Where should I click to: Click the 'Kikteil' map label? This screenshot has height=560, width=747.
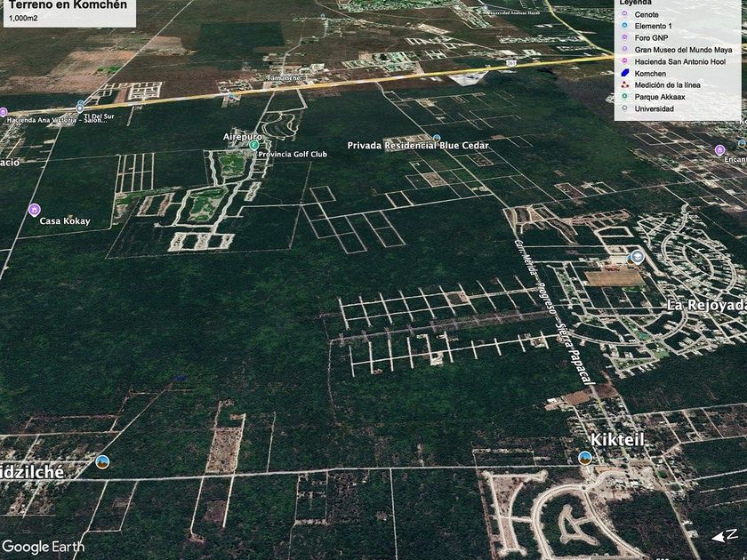coord(617,439)
